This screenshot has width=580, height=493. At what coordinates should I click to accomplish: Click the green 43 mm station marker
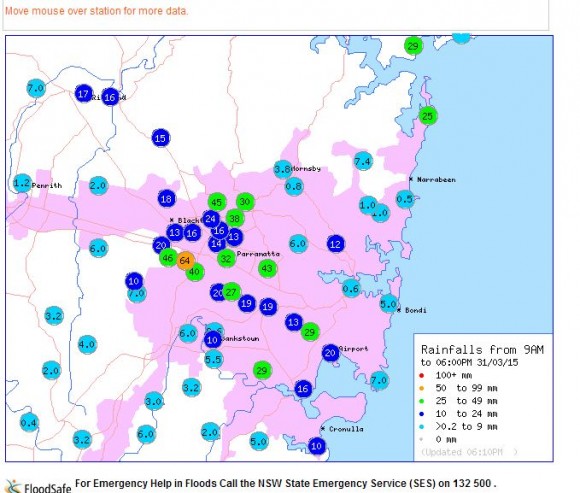[267, 268]
